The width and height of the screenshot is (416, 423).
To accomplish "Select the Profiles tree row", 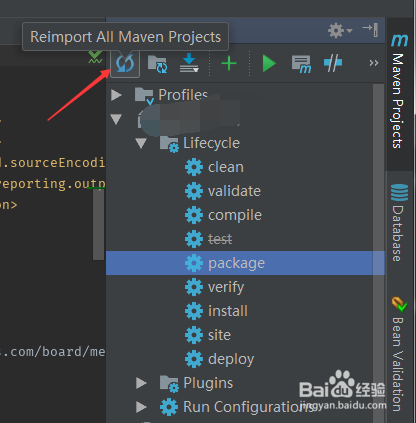I will [x=245, y=95].
